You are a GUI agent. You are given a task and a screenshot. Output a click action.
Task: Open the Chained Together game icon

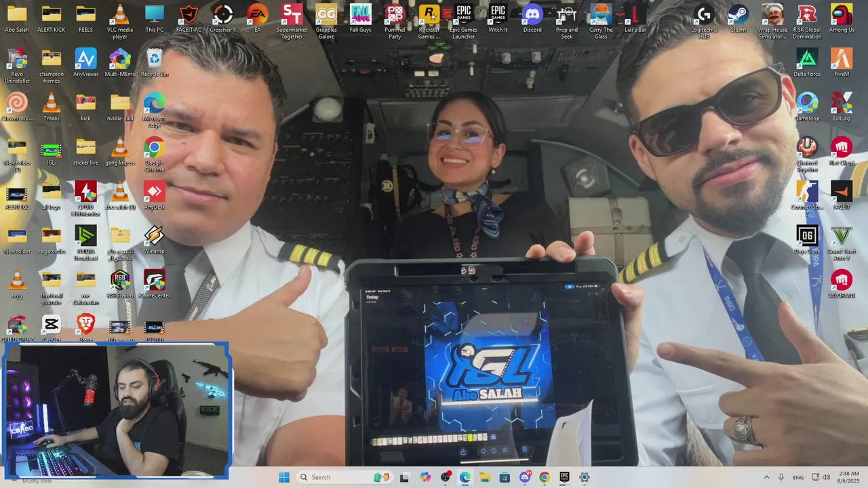point(807,154)
